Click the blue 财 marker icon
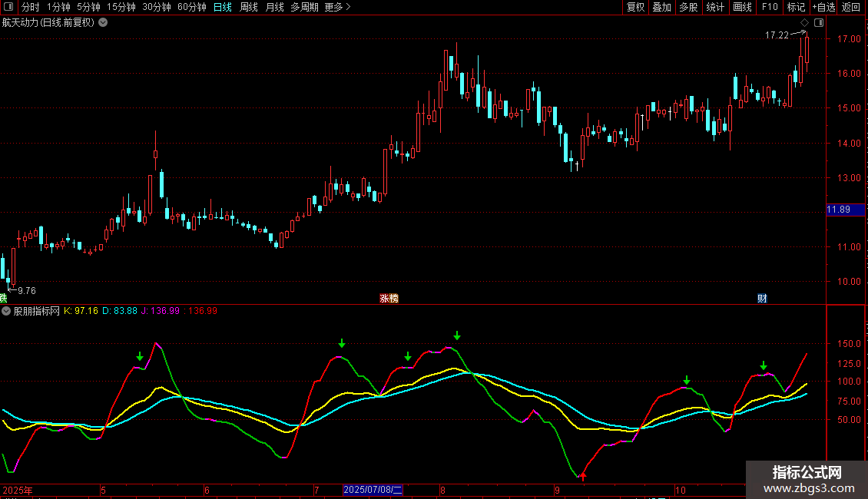 (x=762, y=298)
